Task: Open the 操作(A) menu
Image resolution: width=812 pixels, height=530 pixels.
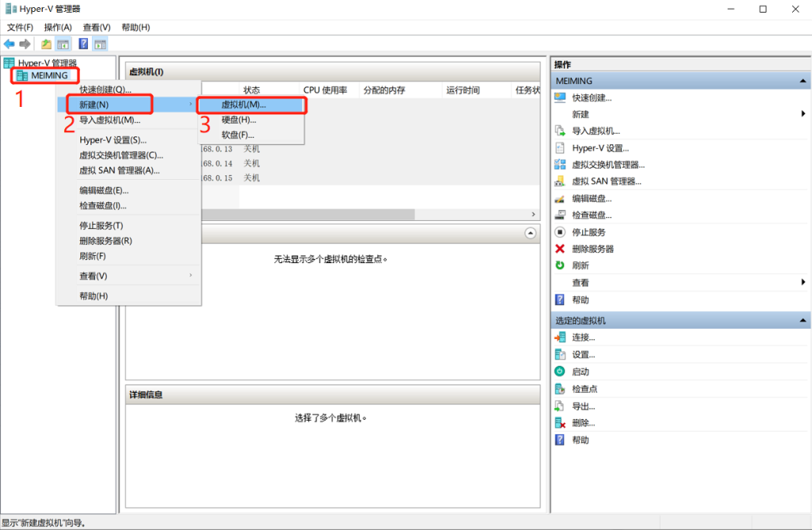Action: [58, 27]
